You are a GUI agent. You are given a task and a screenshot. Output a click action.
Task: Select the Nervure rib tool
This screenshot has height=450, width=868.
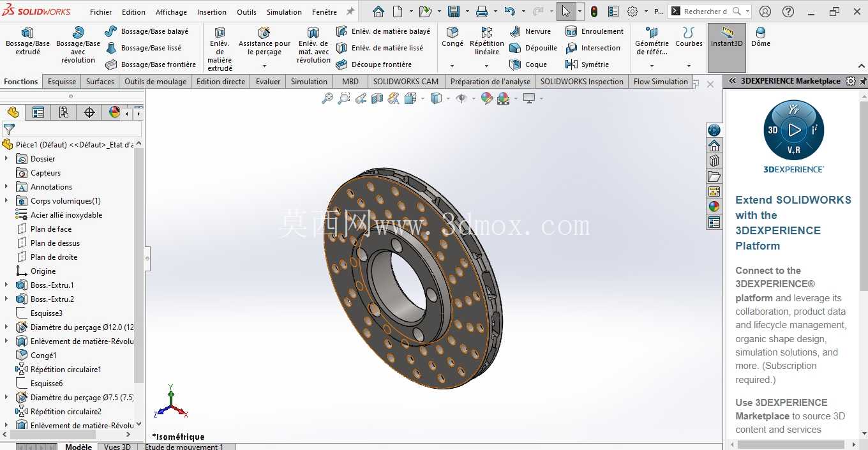tap(530, 31)
